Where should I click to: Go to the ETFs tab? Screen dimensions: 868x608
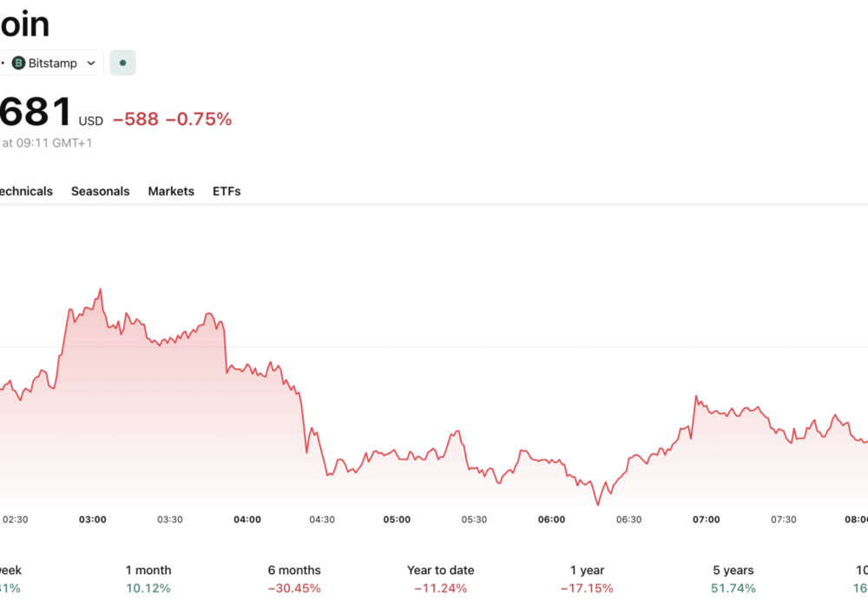pyautogui.click(x=227, y=191)
